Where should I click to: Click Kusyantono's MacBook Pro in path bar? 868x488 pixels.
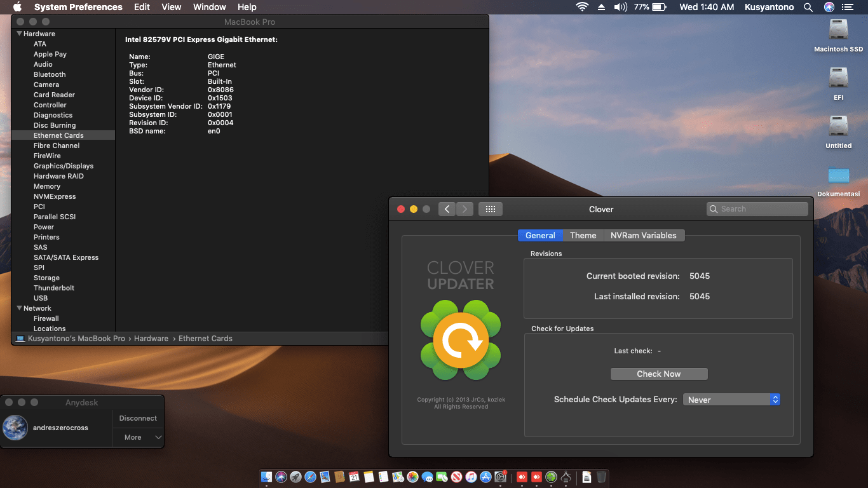pyautogui.click(x=76, y=339)
